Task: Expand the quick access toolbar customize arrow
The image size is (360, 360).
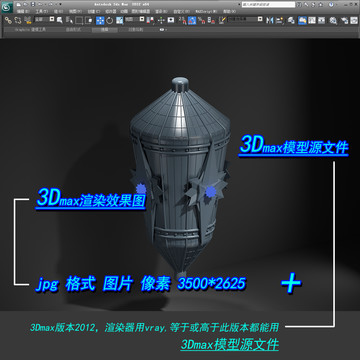Action: point(60,4)
